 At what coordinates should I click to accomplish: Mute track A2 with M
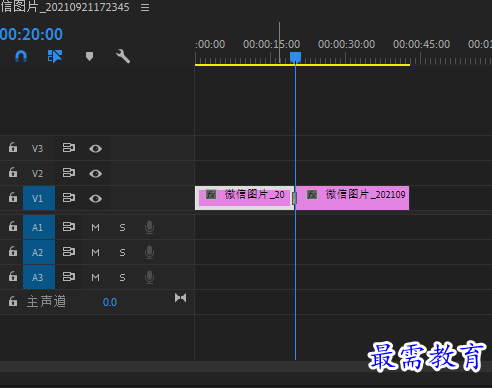[95, 253]
